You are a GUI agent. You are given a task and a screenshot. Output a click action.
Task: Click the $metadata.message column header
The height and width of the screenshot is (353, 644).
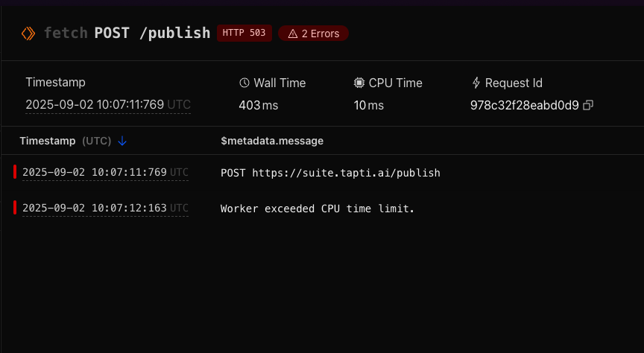[x=272, y=141]
